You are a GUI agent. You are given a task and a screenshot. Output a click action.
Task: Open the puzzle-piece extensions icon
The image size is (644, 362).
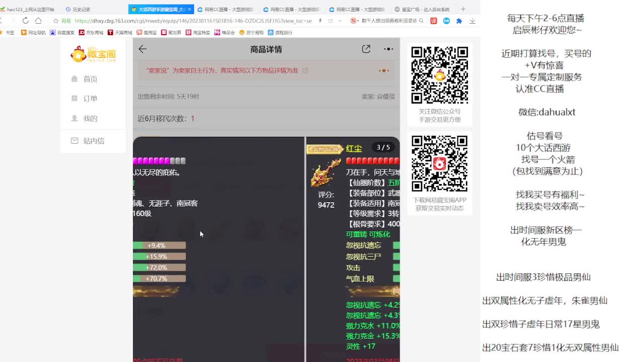[459, 21]
